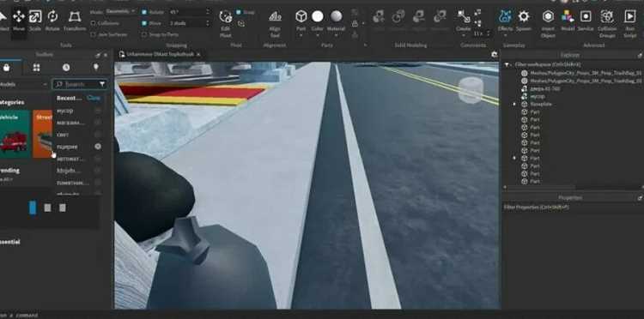Toggle the Move snapping checkbox
This screenshot has width=644, height=319.
tap(144, 23)
